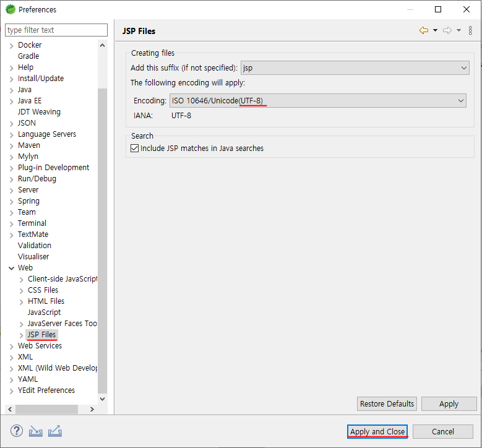Select JSON in the preferences tree

coord(27,123)
